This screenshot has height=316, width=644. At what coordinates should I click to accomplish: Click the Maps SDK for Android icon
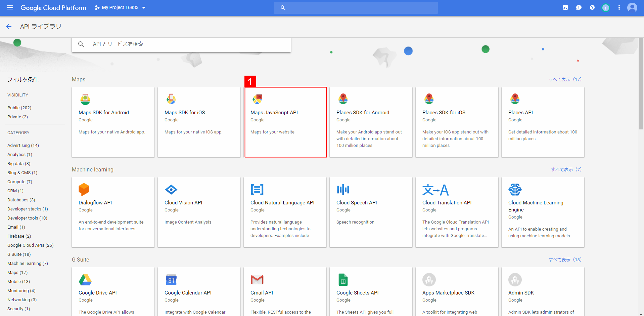(85, 99)
